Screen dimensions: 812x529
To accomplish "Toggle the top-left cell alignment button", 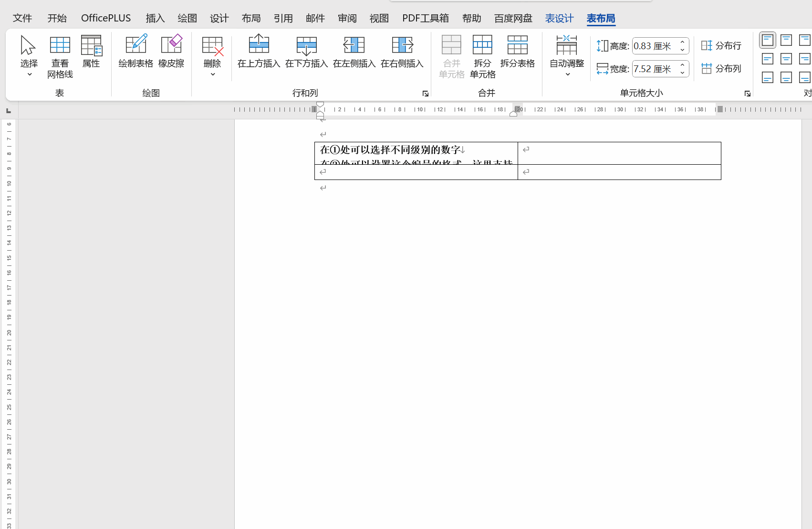I will pyautogui.click(x=767, y=40).
